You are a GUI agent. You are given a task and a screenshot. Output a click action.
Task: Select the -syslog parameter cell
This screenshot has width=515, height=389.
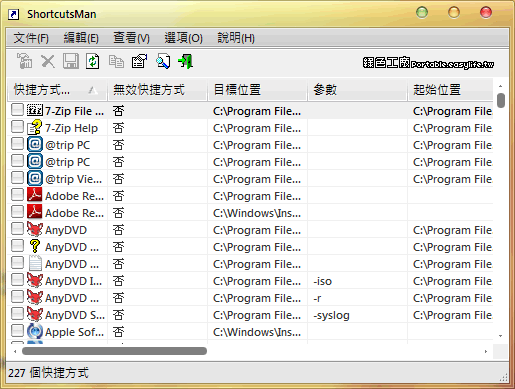[x=331, y=315]
